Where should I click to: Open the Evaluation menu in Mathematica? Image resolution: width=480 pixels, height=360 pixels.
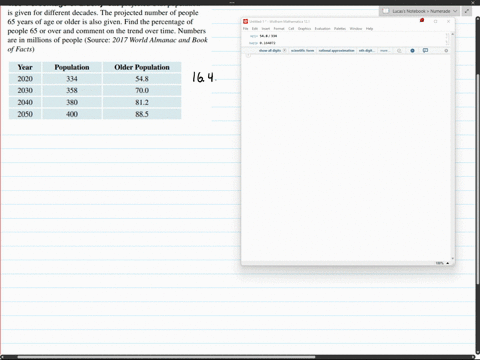[322, 29]
